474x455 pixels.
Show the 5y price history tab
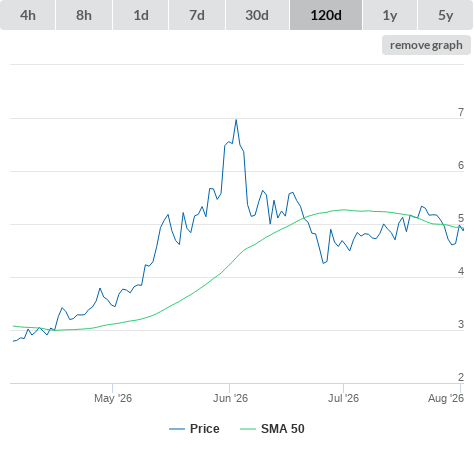click(445, 15)
